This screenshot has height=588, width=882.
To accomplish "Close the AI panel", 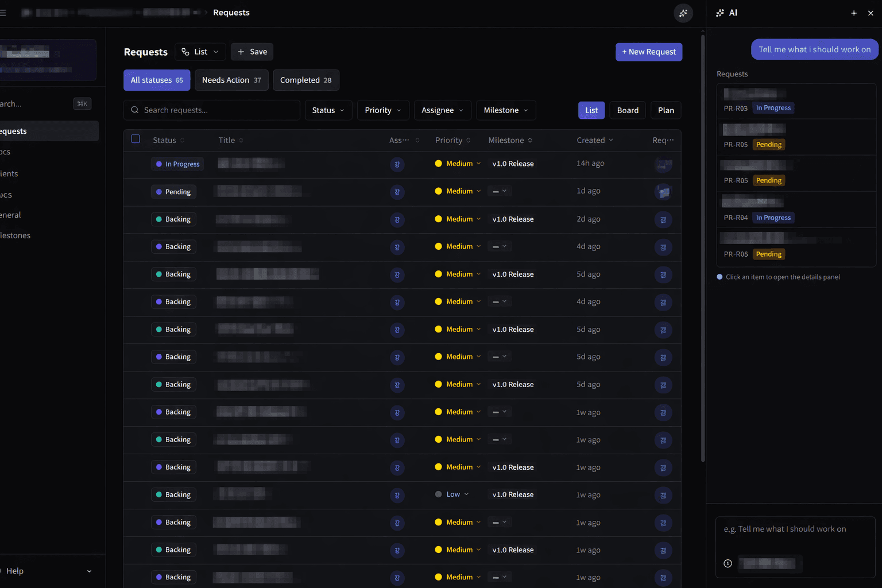I will point(871,13).
